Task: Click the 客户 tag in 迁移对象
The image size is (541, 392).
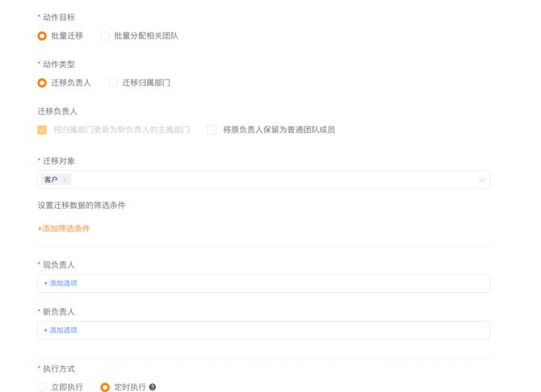Action: [x=51, y=180]
